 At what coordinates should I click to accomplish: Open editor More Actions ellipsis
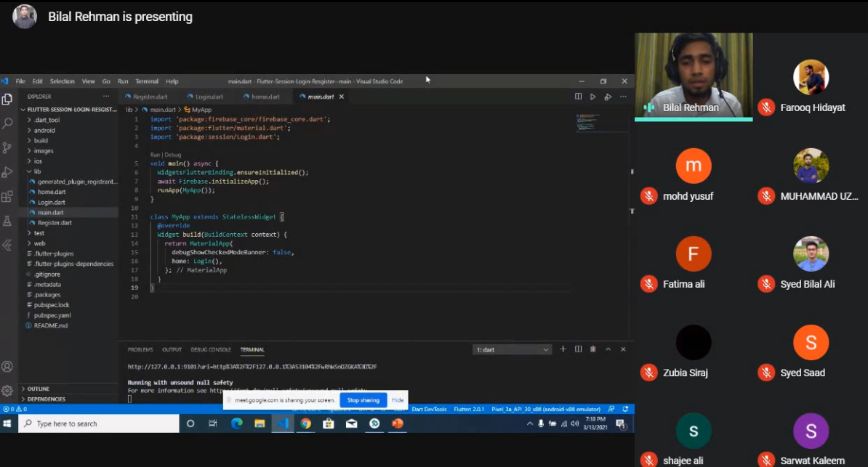tap(623, 97)
